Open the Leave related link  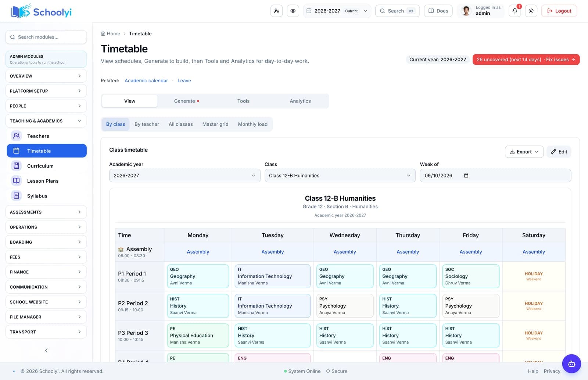click(184, 80)
